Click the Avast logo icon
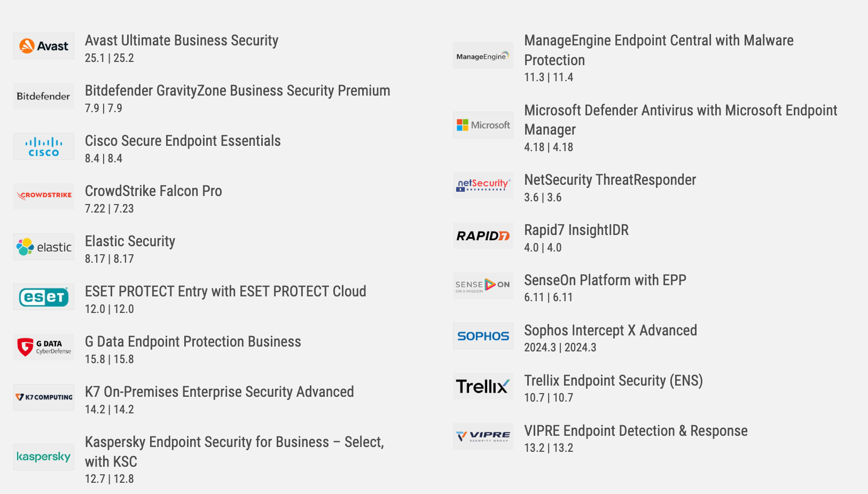868x494 pixels. 44,46
